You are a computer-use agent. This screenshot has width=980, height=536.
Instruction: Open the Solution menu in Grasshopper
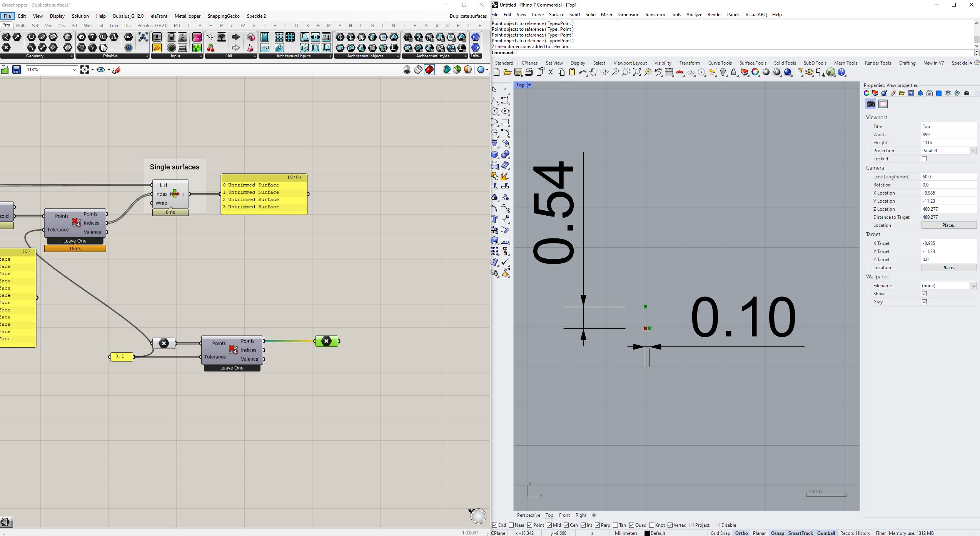(x=80, y=16)
